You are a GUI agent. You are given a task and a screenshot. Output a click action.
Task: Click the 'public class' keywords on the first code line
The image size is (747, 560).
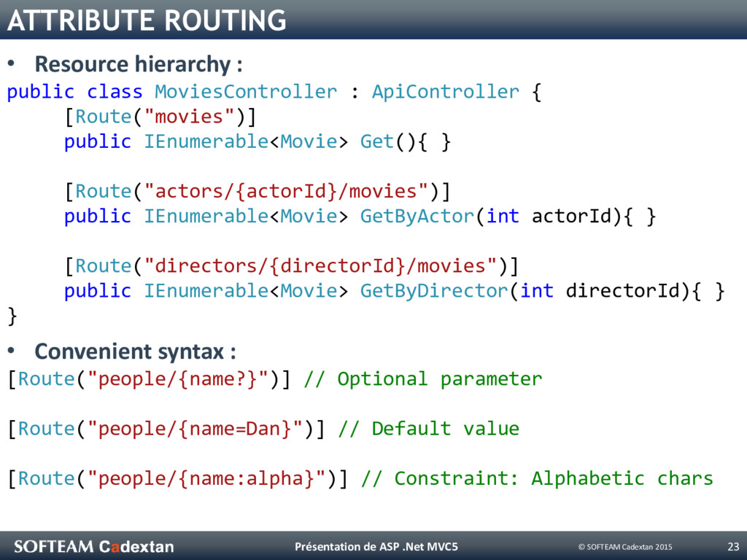pyautogui.click(x=75, y=92)
